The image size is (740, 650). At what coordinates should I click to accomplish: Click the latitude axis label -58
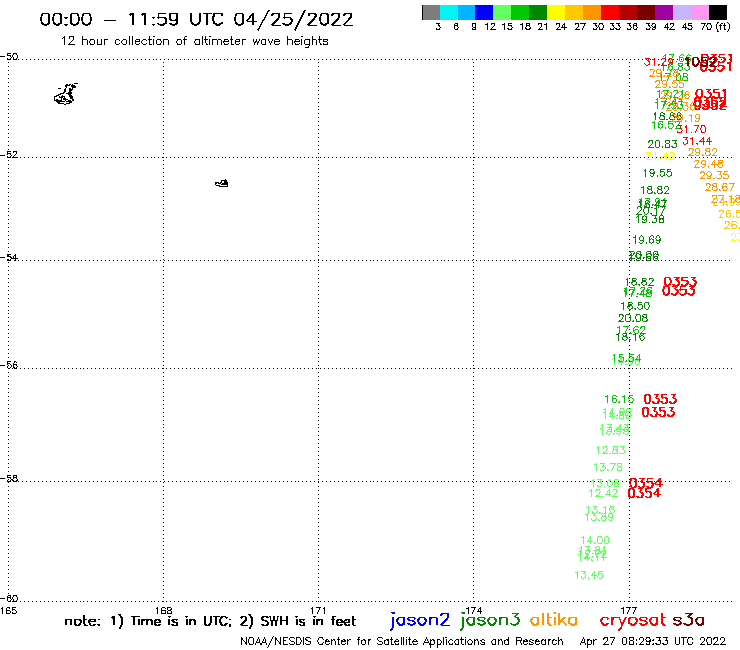pyautogui.click(x=9, y=478)
